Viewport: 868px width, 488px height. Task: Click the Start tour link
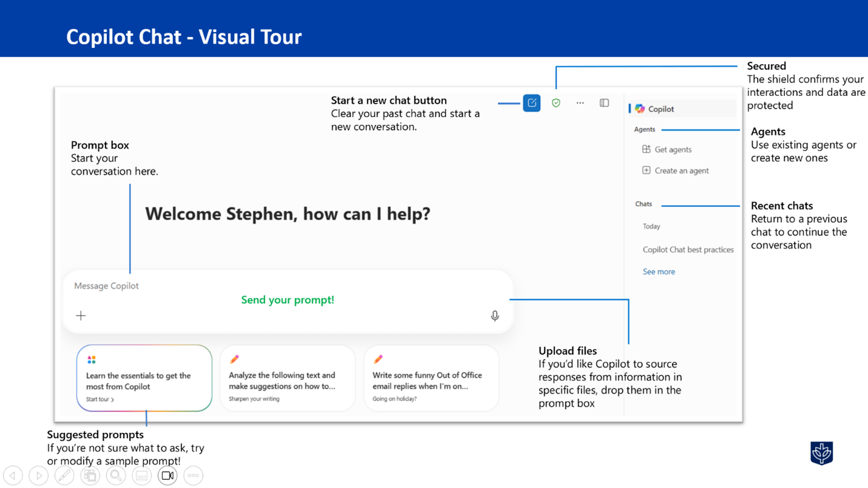[100, 399]
